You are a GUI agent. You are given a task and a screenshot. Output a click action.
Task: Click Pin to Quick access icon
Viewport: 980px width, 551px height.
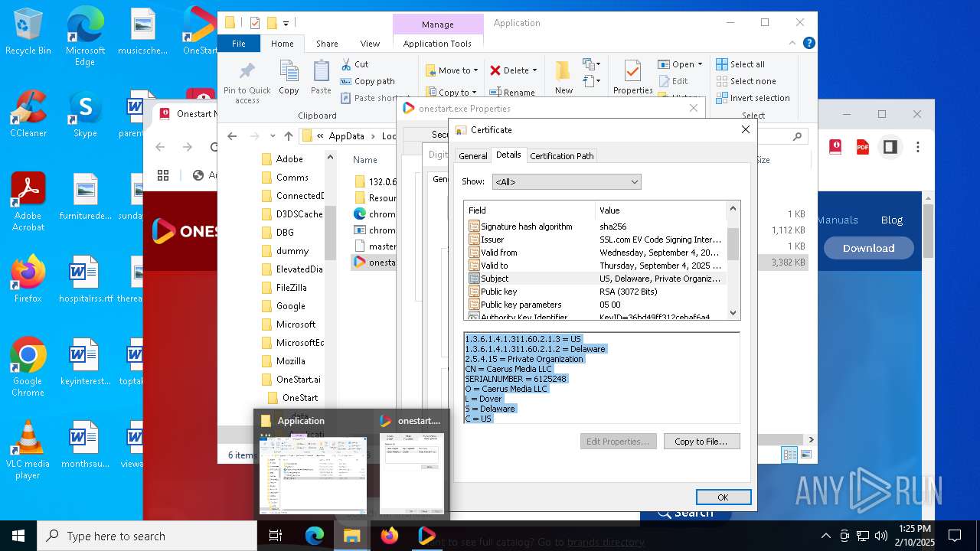(x=247, y=83)
